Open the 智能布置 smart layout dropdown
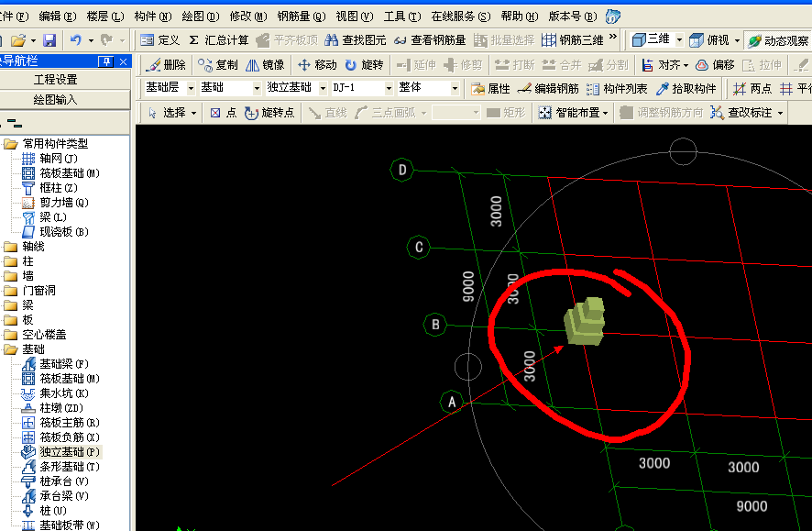 605,113
